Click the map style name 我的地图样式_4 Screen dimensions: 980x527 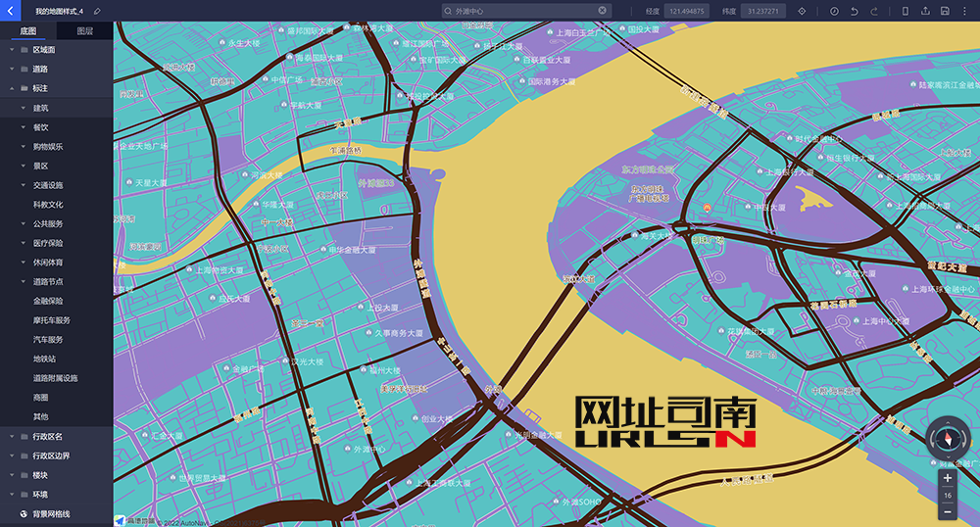(60, 11)
